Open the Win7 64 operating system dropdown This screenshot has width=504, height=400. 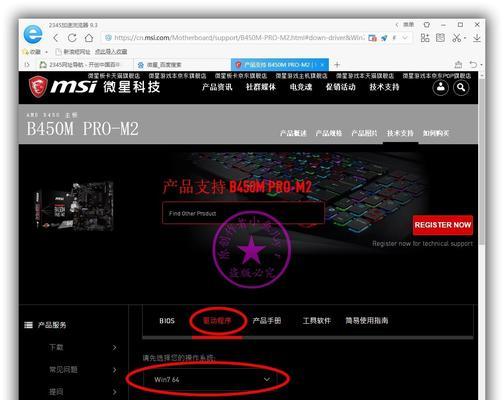click(210, 379)
